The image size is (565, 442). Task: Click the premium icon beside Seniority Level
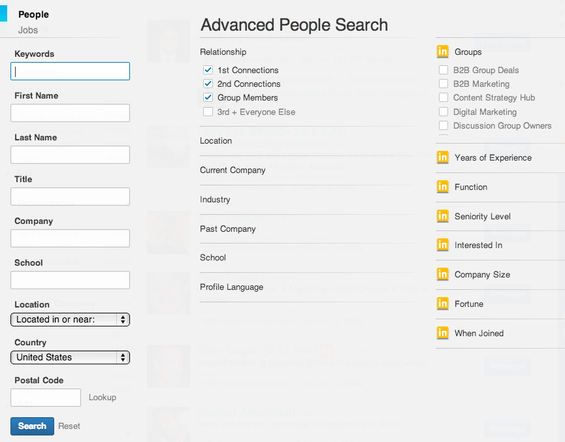(x=442, y=216)
